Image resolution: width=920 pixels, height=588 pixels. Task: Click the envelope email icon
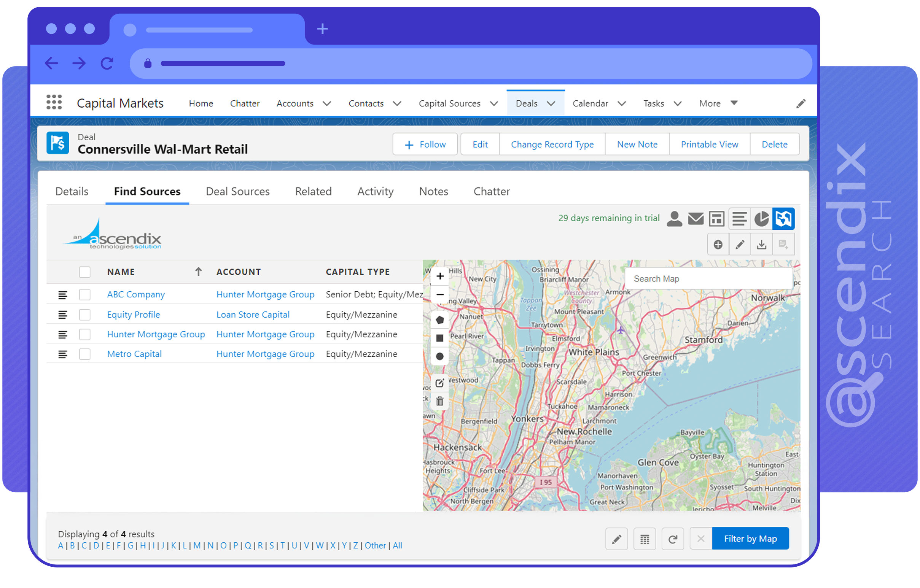(696, 219)
